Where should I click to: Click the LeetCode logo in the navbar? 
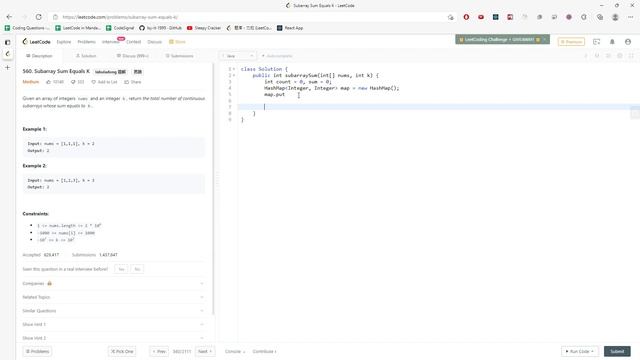coord(36,42)
